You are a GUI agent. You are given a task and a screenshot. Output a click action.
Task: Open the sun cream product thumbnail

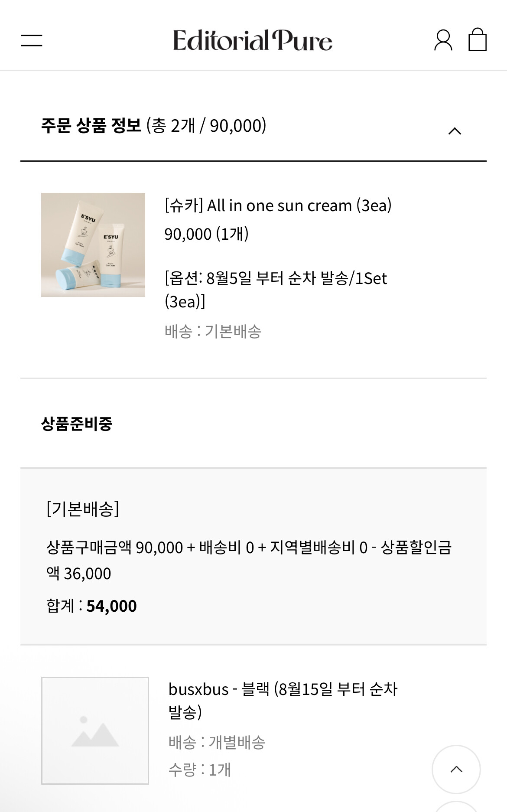[x=93, y=245]
